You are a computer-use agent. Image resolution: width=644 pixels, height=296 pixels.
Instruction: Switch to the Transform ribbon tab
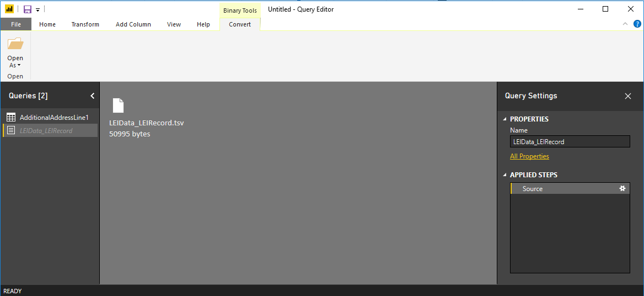click(x=85, y=24)
